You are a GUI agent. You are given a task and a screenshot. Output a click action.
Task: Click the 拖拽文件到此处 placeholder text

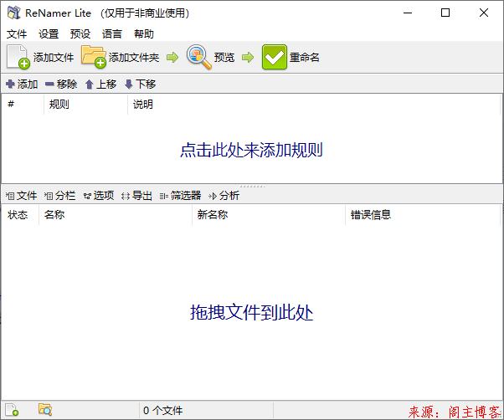click(x=251, y=312)
